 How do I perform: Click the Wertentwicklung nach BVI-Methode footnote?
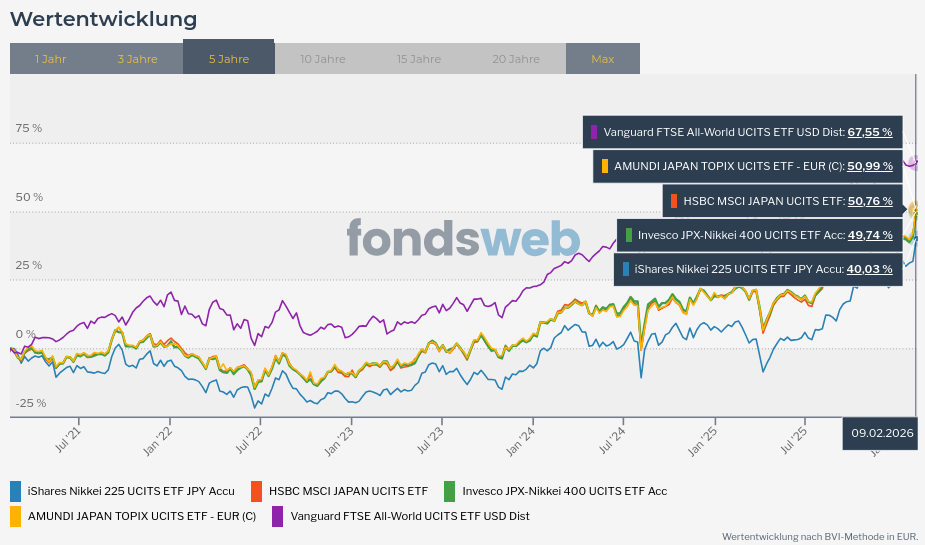[819, 537]
